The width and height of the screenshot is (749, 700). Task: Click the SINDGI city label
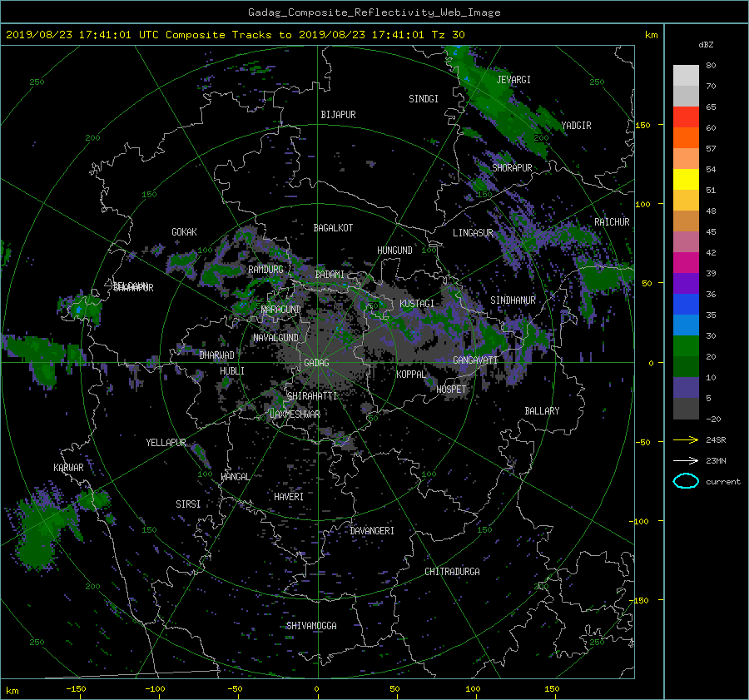coord(424,99)
